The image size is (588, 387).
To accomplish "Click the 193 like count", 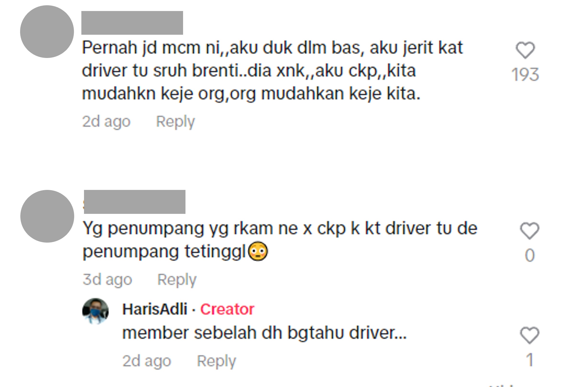I will coord(525,74).
